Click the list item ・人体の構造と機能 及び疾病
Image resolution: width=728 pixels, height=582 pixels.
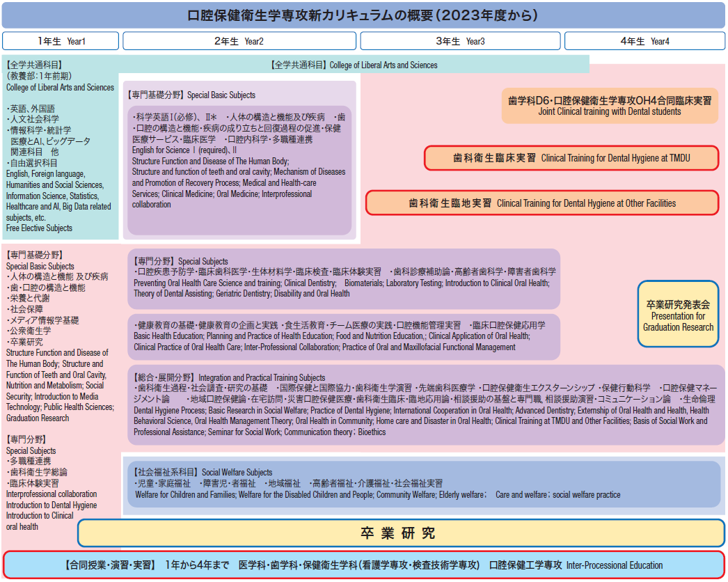[57, 277]
